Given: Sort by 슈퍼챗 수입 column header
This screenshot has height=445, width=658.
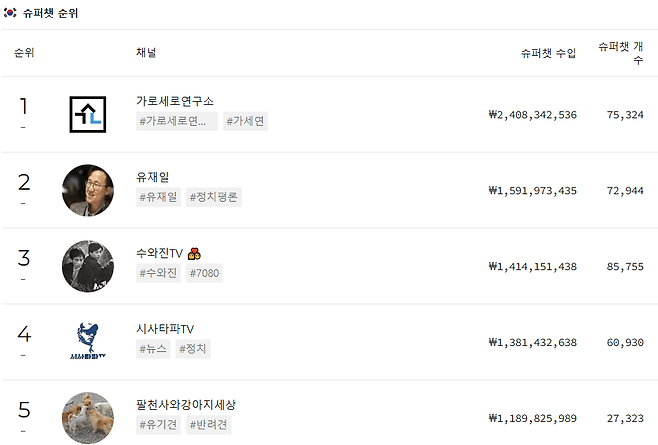Looking at the screenshot, I should coord(548,53).
